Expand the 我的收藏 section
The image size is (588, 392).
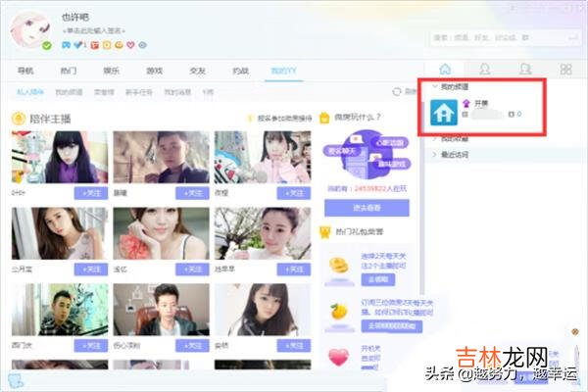(x=437, y=139)
